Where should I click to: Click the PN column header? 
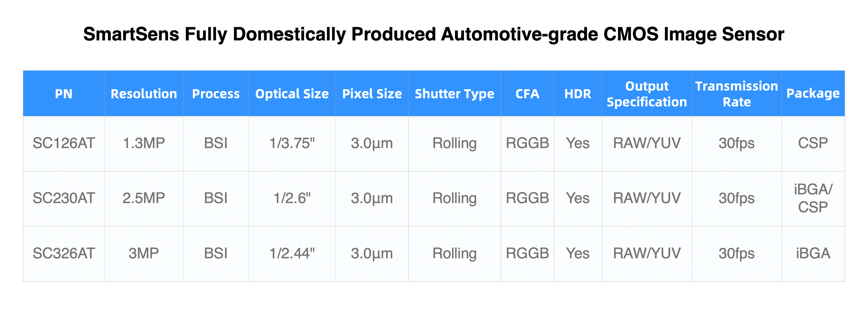(64, 94)
